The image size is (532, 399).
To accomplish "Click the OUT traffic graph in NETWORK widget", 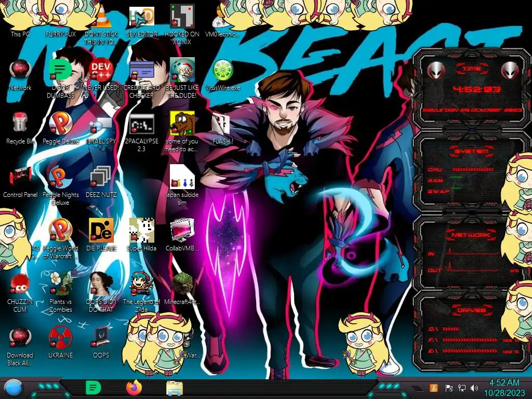I will tap(473, 268).
